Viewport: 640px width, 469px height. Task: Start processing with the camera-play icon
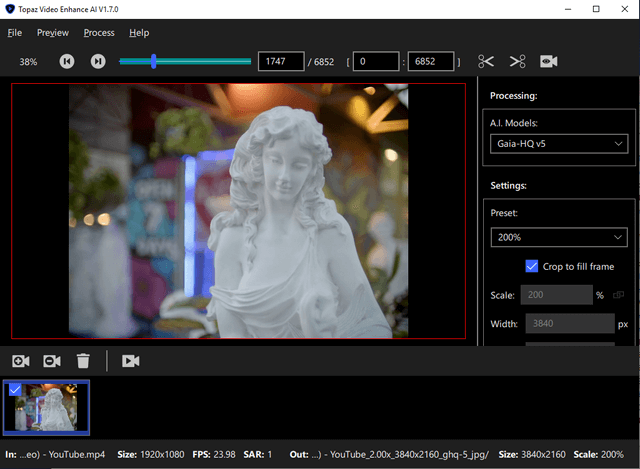[x=130, y=361]
